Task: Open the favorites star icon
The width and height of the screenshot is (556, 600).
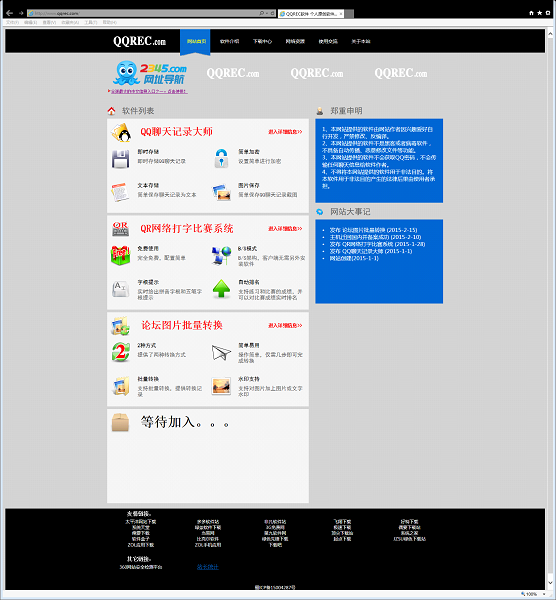Action: click(x=540, y=13)
